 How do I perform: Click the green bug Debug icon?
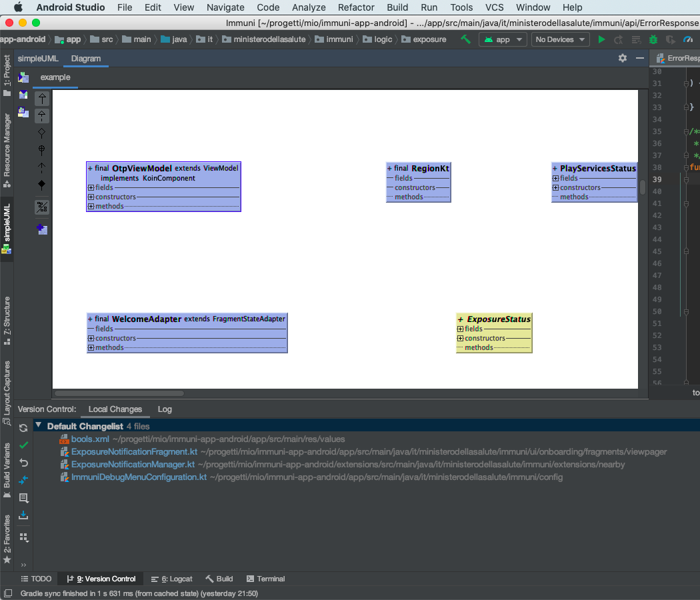(x=653, y=39)
